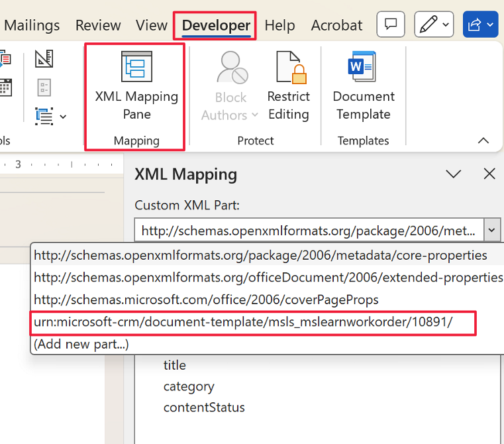
Task: Click the horizontal ruler at mark 3
Action: coord(19,164)
